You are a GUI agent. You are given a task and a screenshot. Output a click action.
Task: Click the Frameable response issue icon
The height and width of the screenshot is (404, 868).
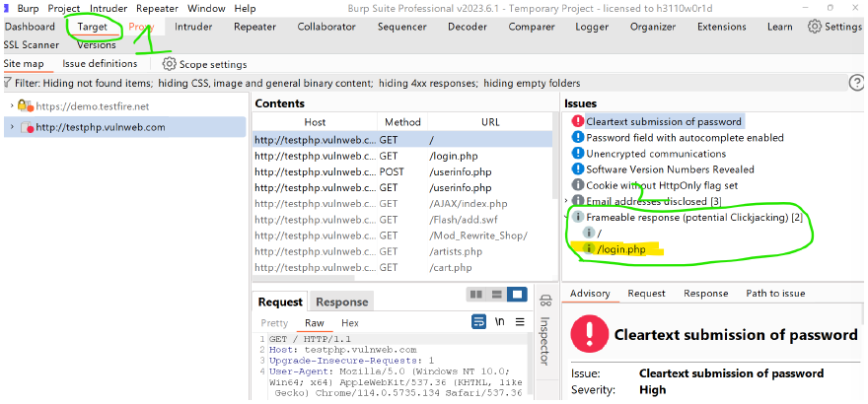pos(578,217)
